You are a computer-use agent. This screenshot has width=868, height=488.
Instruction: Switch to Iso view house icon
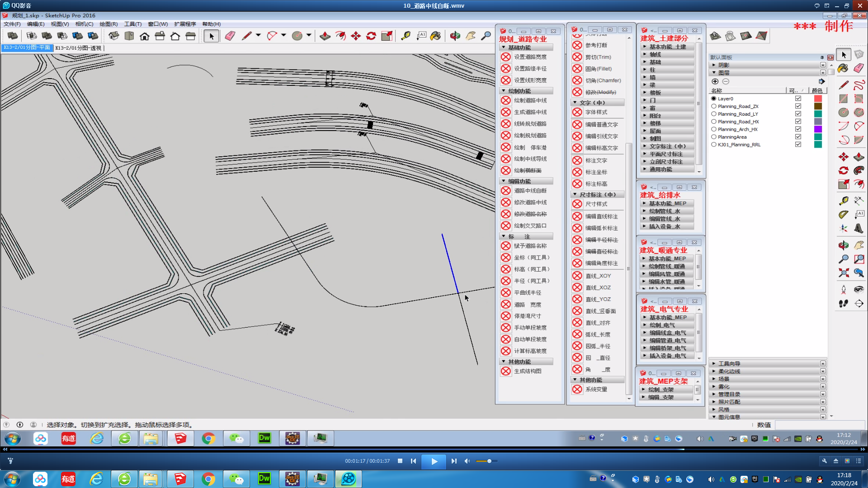pyautogui.click(x=113, y=36)
